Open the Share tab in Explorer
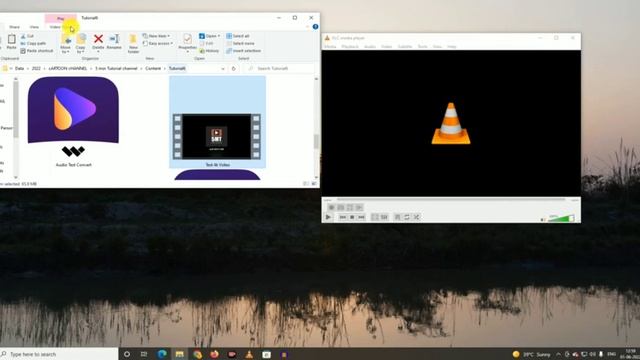Screen dimensions: 640x360 click(x=14, y=27)
